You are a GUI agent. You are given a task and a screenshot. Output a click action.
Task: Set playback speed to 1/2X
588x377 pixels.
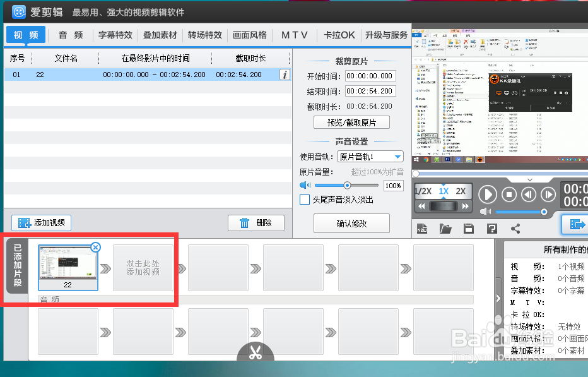pos(423,191)
